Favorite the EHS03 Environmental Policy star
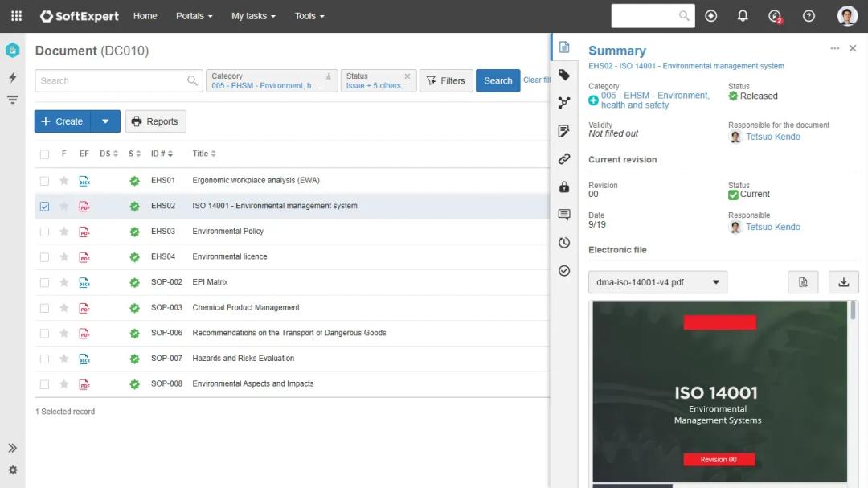The image size is (868, 488). (64, 232)
